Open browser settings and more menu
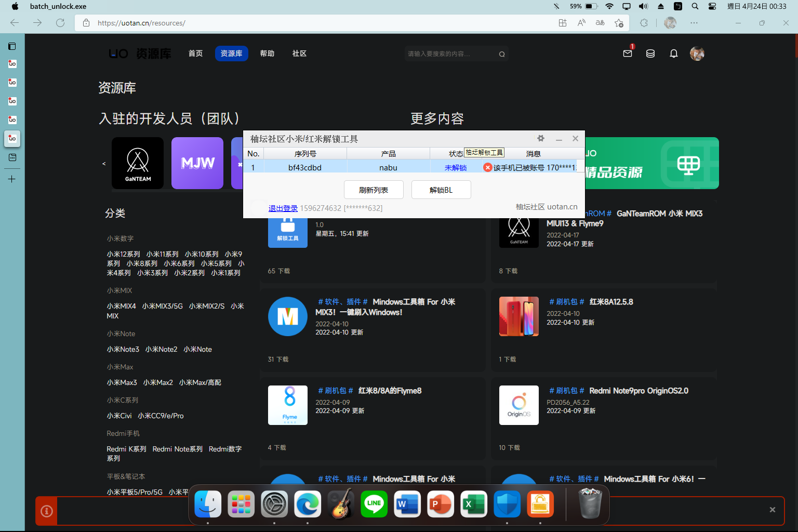798x532 pixels. pyautogui.click(x=694, y=23)
